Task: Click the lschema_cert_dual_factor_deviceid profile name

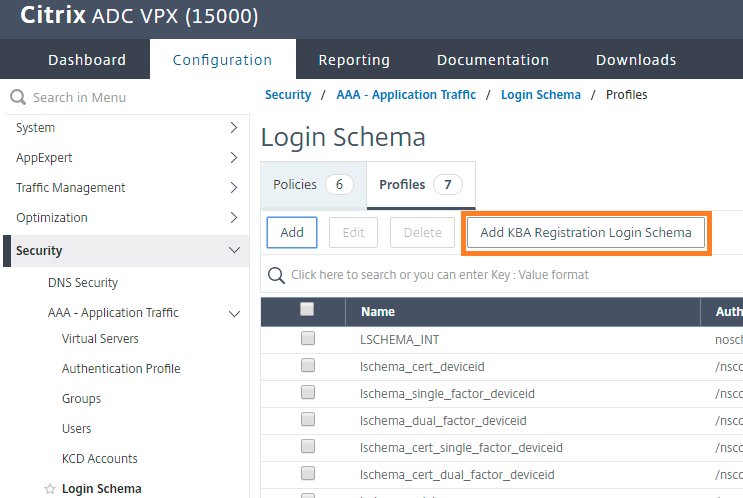Action: [457, 475]
